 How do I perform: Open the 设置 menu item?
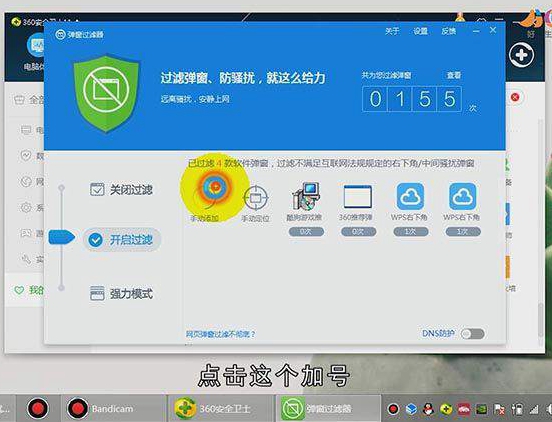(x=420, y=31)
